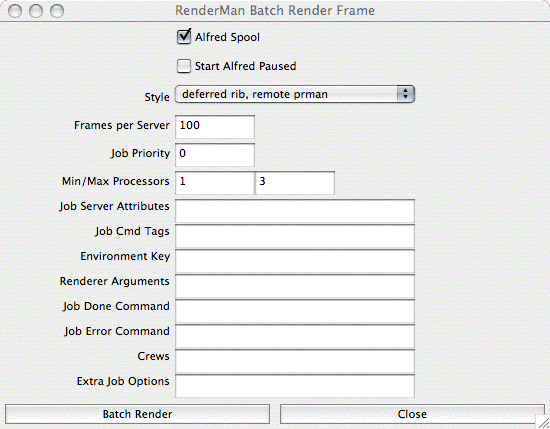Click the Extra Job Options field
Screen dimensions: 550x429
295,386
